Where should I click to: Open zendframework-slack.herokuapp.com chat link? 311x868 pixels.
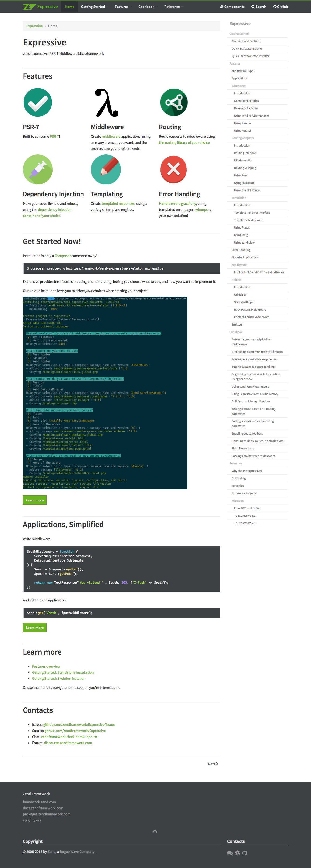[69, 737]
